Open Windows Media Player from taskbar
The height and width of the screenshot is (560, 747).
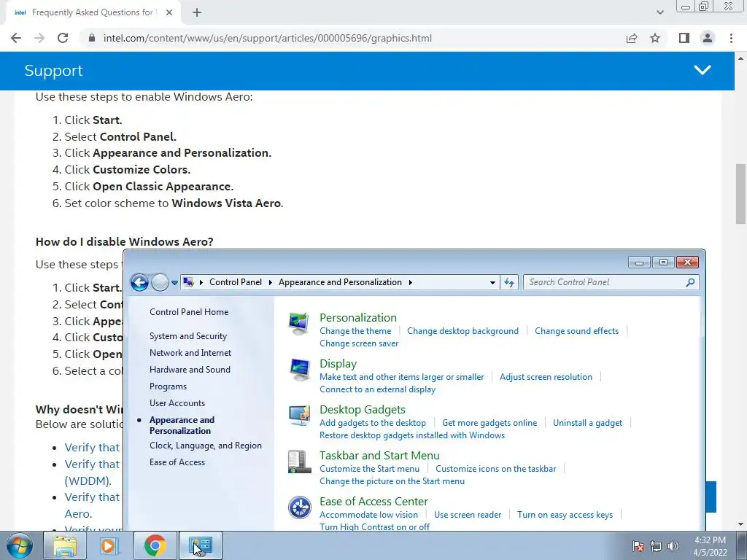point(109,545)
